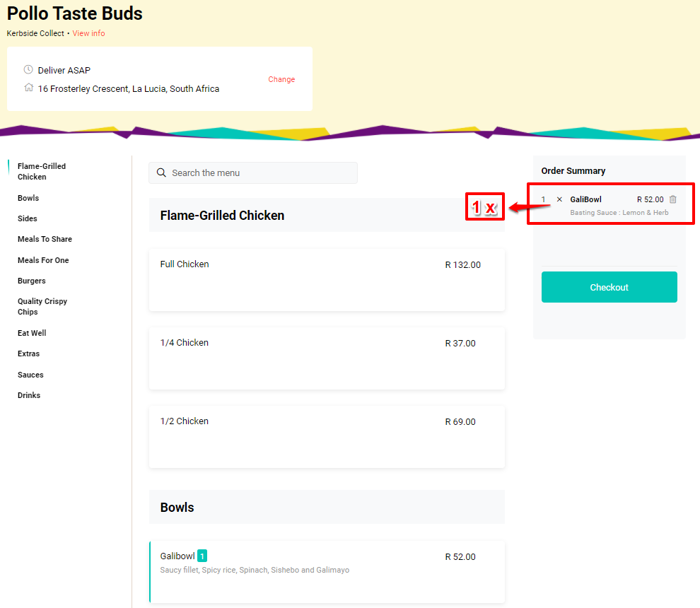Image resolution: width=700 pixels, height=608 pixels.
Task: Delete GaliBowl using the trash icon
Action: coord(672,199)
